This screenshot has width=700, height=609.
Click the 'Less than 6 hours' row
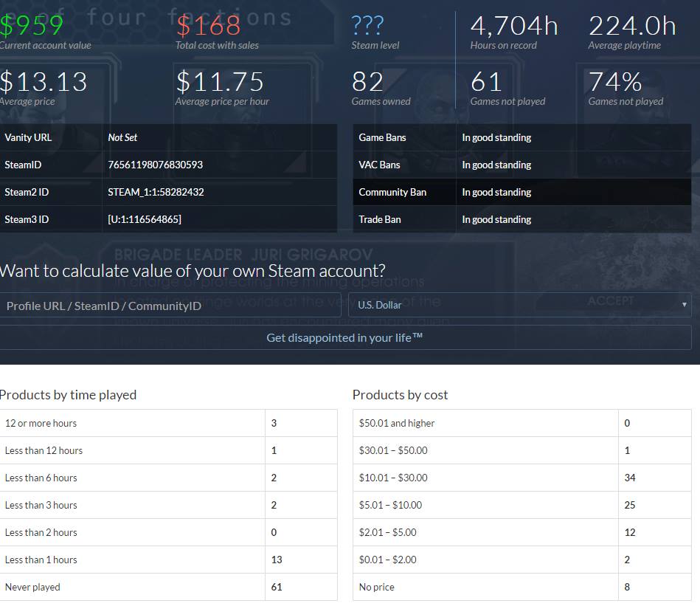coord(168,478)
